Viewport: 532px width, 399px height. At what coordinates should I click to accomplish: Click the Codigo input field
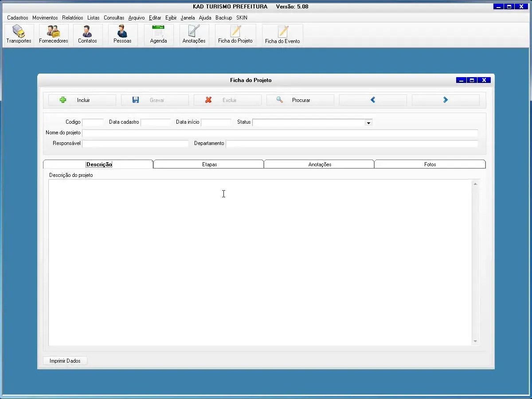(x=93, y=122)
